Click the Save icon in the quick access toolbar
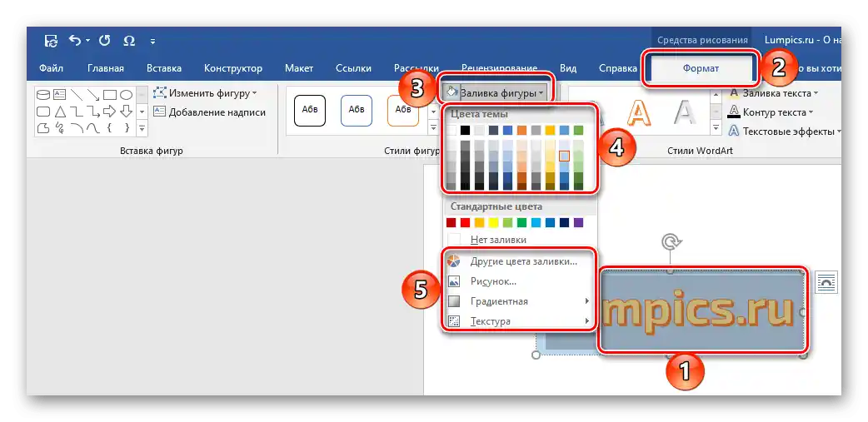The width and height of the screenshot is (868, 422). coord(50,41)
